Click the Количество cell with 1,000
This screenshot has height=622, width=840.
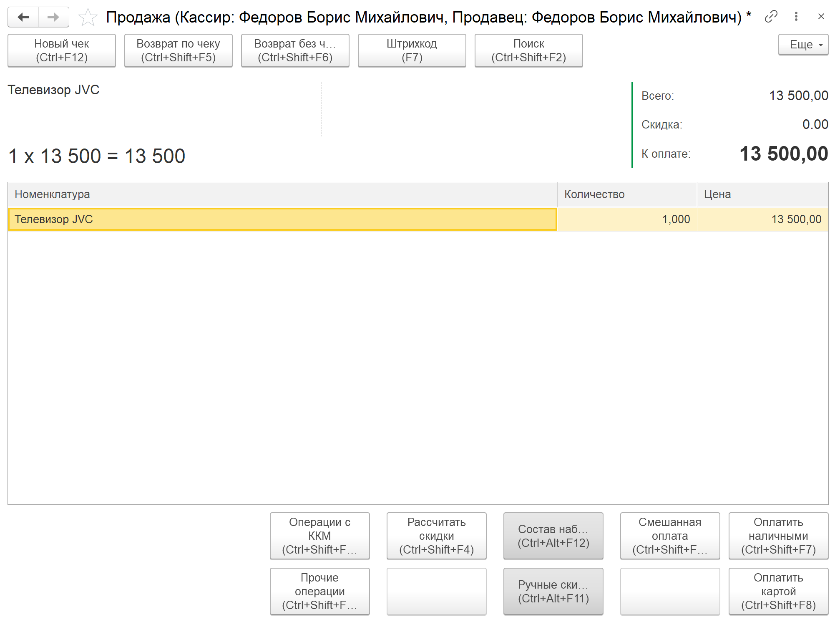(627, 219)
